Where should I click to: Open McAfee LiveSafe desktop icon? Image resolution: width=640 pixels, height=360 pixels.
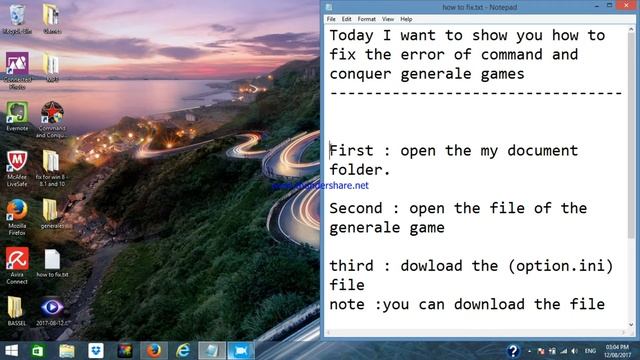pyautogui.click(x=17, y=168)
